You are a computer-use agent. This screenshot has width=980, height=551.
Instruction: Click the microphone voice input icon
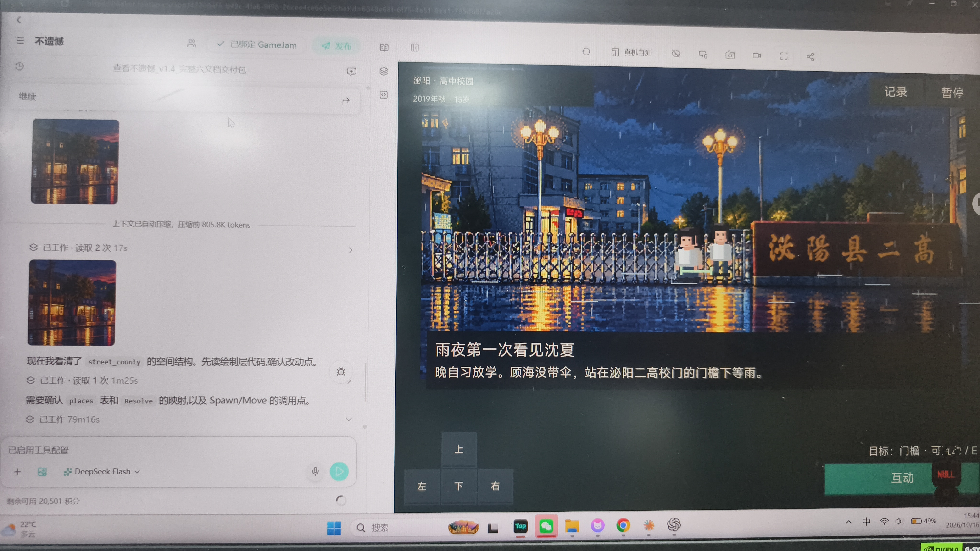pos(315,472)
